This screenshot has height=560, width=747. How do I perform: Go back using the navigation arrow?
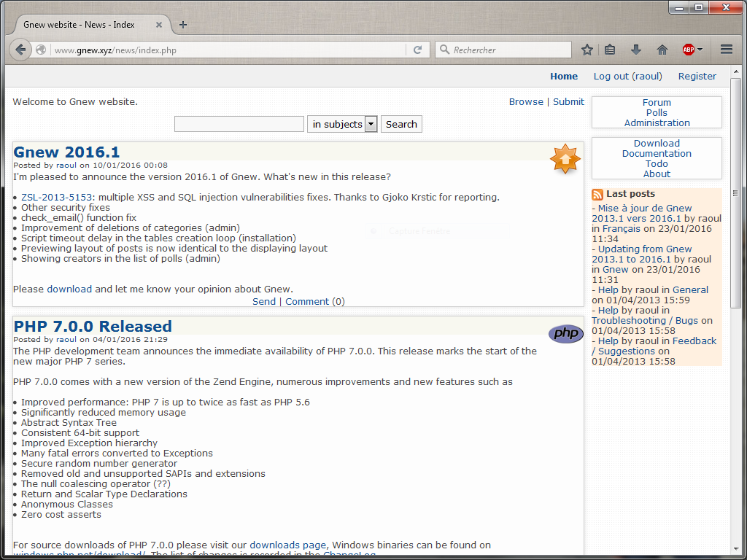point(20,50)
